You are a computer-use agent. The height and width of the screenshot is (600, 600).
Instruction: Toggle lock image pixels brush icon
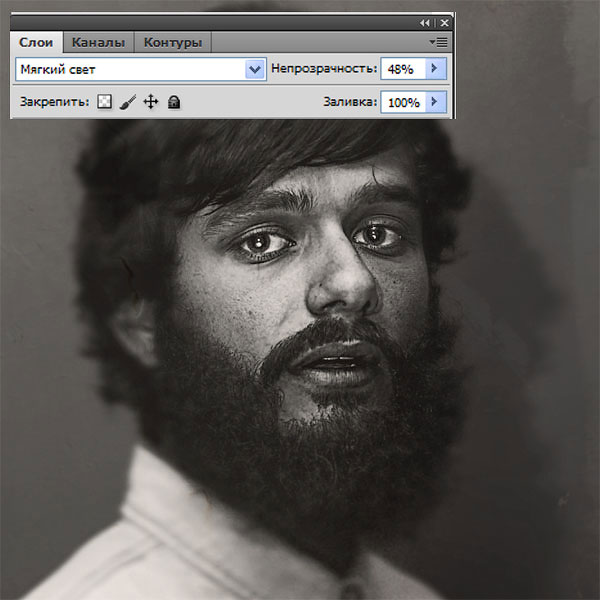128,102
